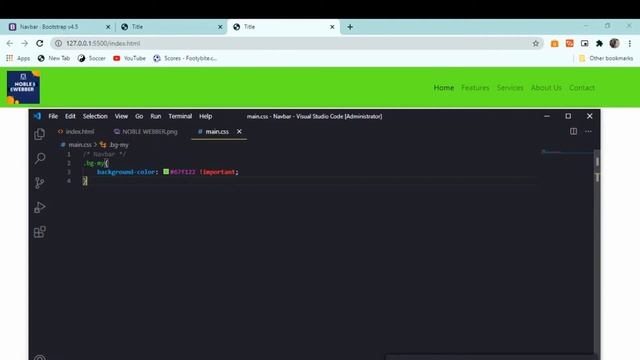Close the Navbar Bootstrap browser tab
640x360 pixels.
(x=108, y=27)
